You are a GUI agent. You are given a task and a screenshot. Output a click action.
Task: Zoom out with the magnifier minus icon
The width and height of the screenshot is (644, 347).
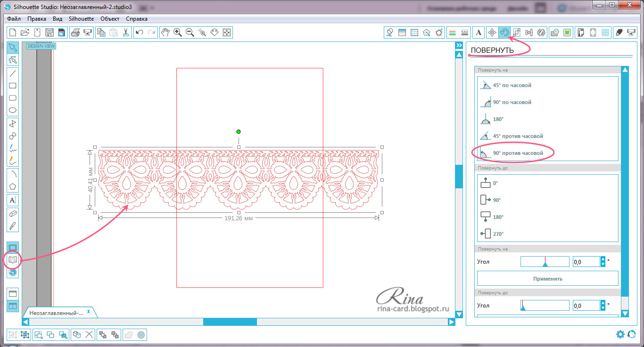click(190, 32)
